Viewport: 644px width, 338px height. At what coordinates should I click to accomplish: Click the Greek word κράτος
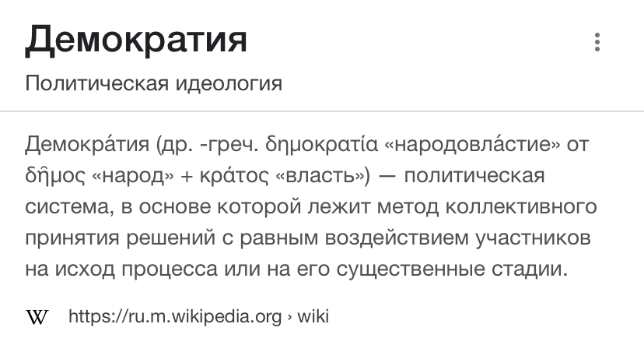233,176
